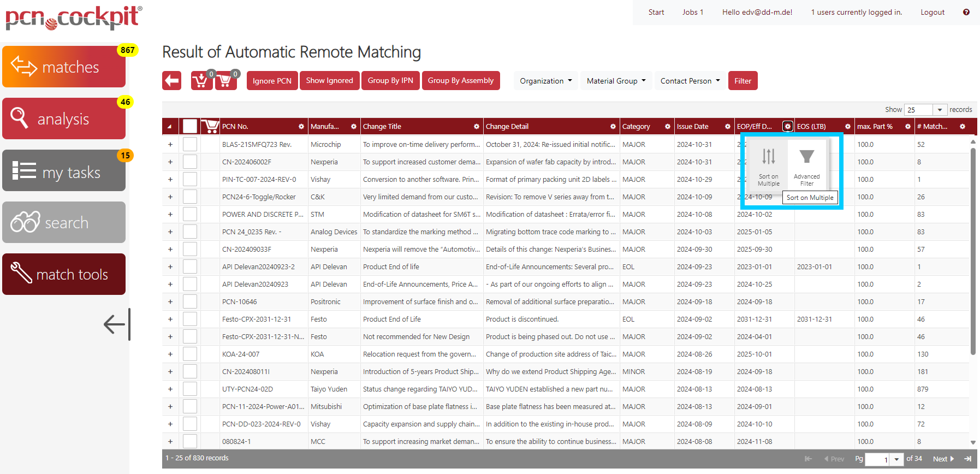This screenshot has height=474, width=980.
Task: Go to the analysis section
Action: tap(64, 118)
